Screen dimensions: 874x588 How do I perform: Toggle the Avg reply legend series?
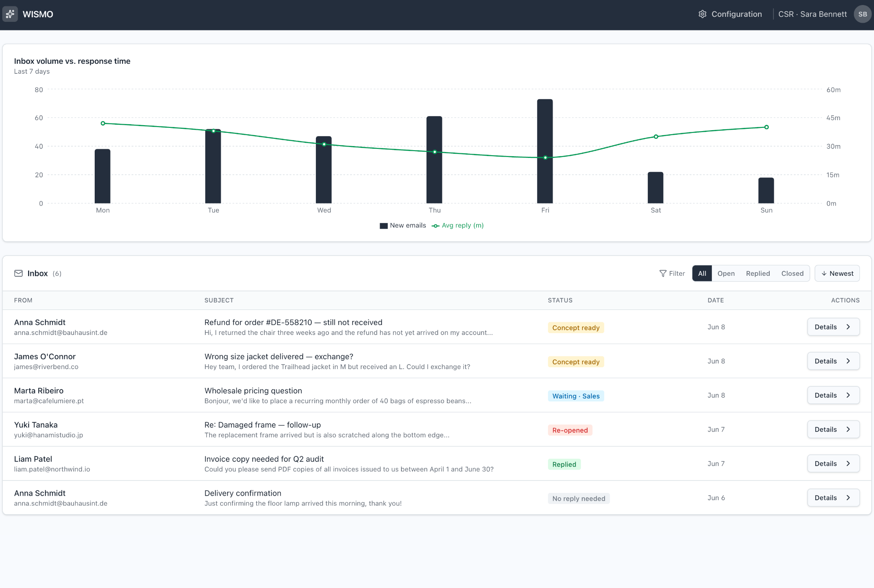click(457, 226)
